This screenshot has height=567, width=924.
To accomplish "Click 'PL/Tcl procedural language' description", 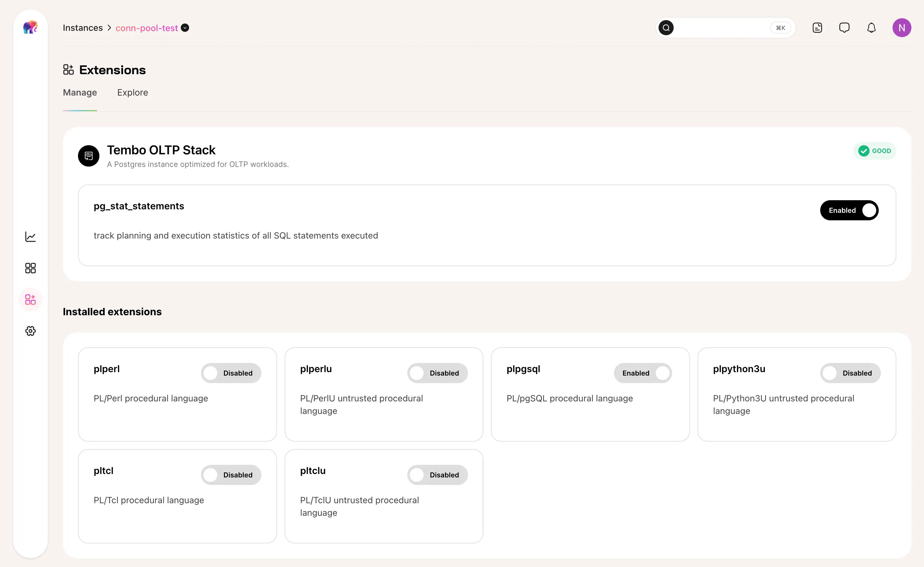I will click(149, 500).
